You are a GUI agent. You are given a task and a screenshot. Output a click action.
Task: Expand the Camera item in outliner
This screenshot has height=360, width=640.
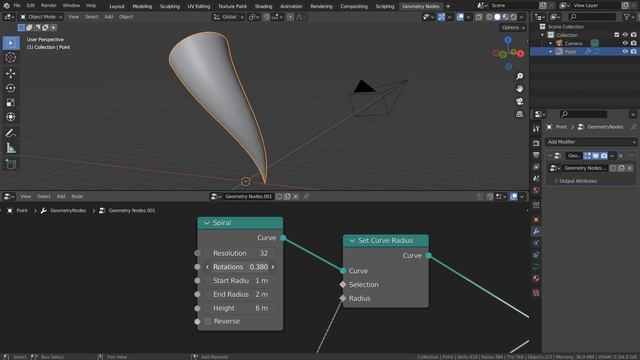pos(551,43)
